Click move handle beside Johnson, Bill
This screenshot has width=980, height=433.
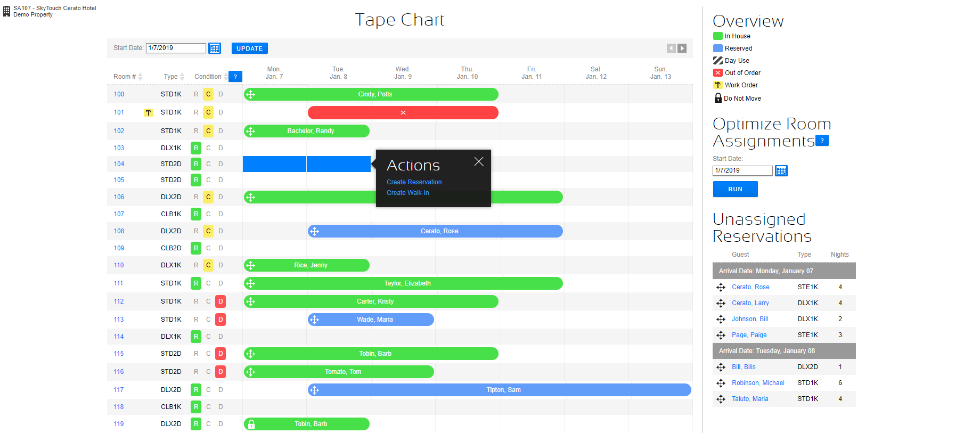[721, 319]
